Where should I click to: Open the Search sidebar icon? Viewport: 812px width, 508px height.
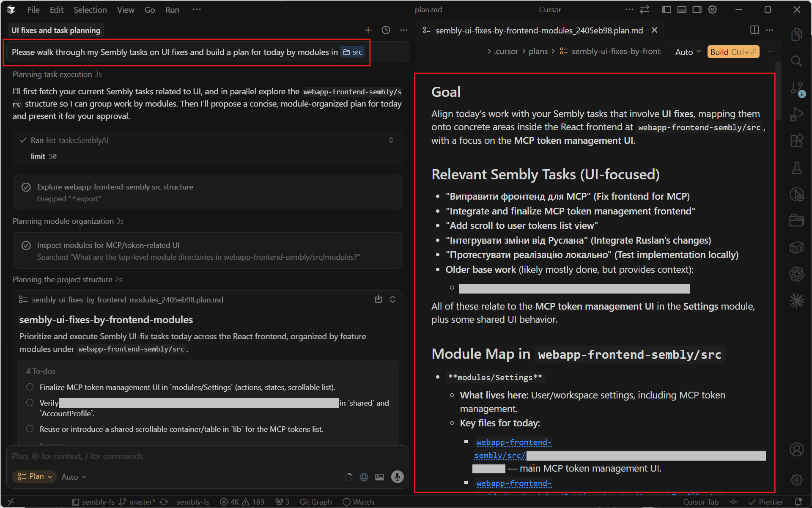[x=797, y=61]
